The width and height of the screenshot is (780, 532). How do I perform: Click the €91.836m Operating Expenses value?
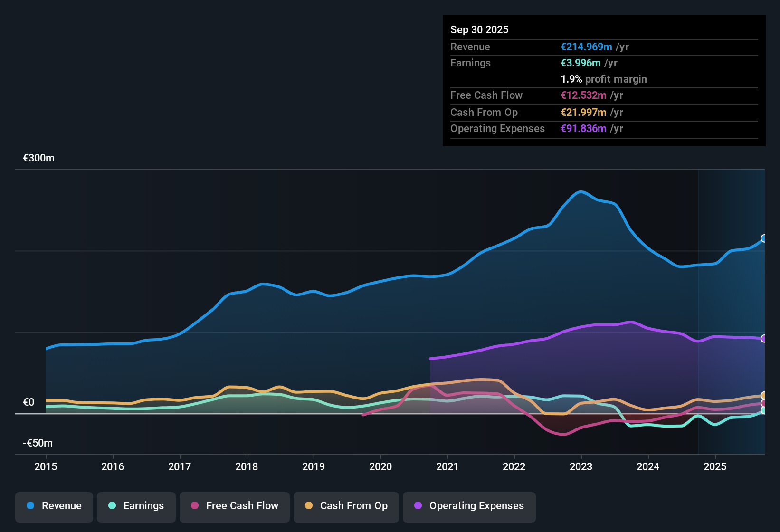coord(584,128)
